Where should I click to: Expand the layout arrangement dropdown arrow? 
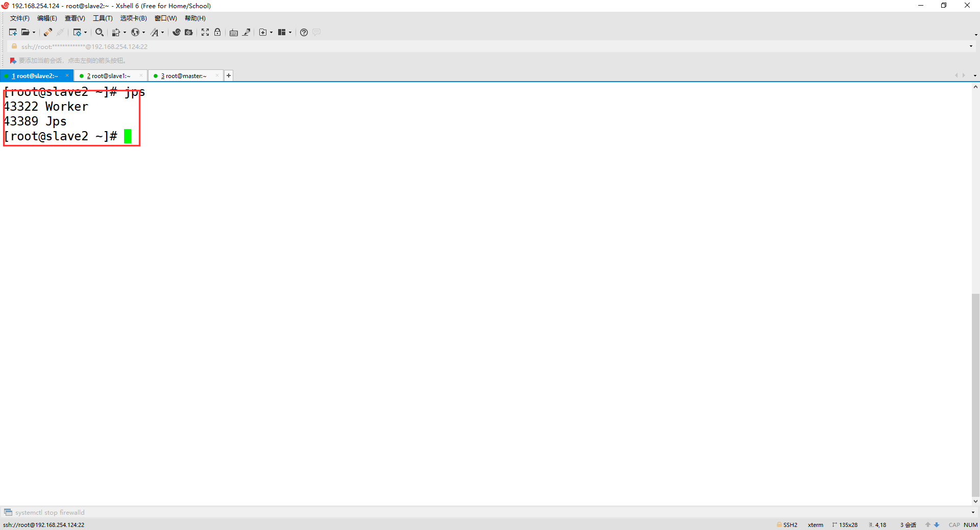click(x=290, y=32)
